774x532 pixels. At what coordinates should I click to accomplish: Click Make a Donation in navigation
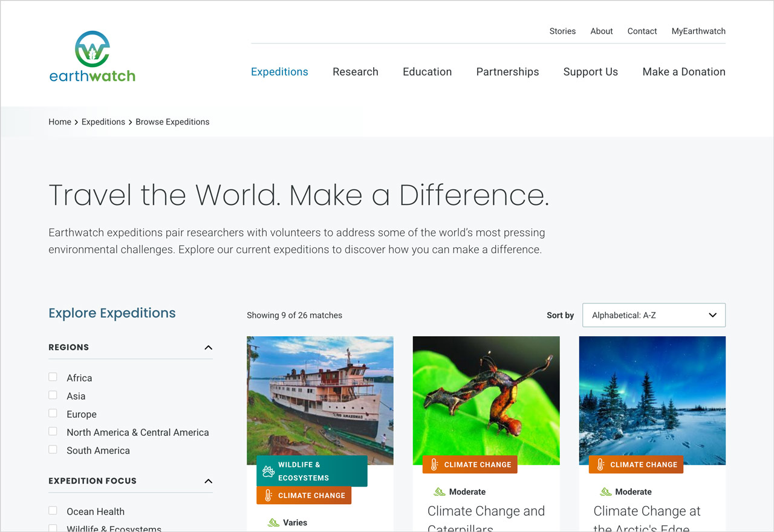[684, 71]
